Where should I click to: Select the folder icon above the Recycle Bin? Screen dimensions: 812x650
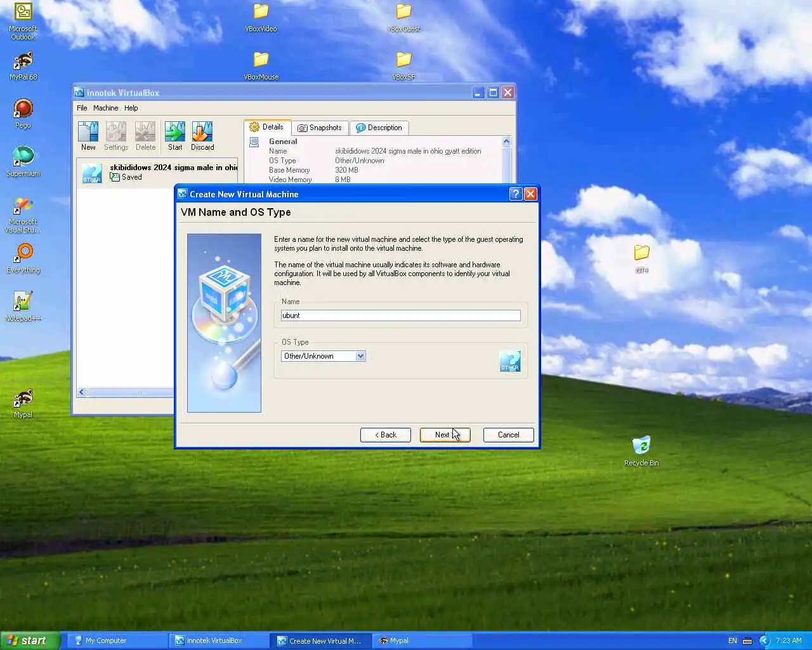[641, 259]
